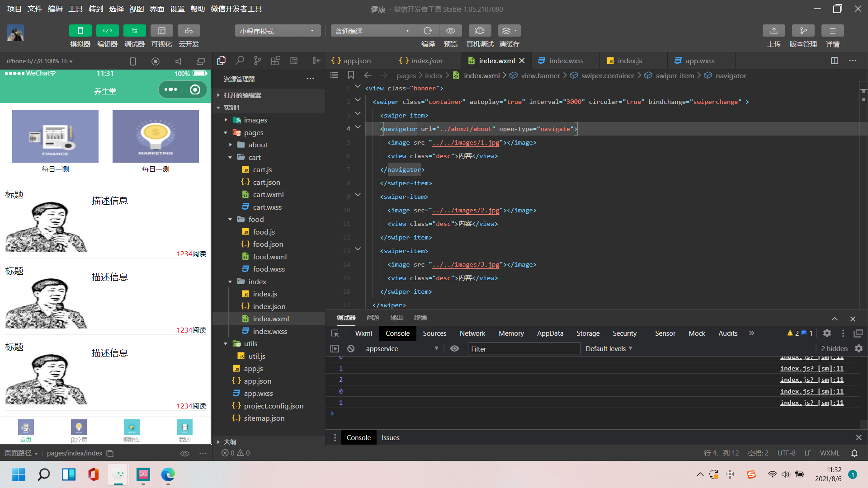Open the Default levels dropdown
The width and height of the screenshot is (868, 488).
(609, 348)
